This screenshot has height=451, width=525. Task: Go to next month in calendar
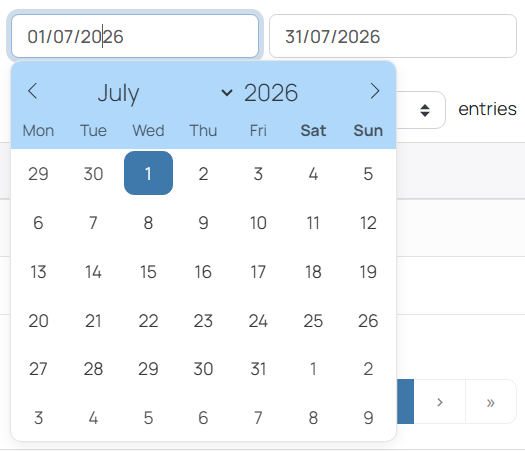(x=375, y=91)
